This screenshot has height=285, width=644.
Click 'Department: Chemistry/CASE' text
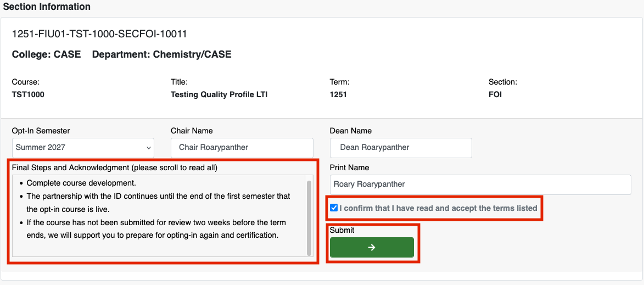162,54
